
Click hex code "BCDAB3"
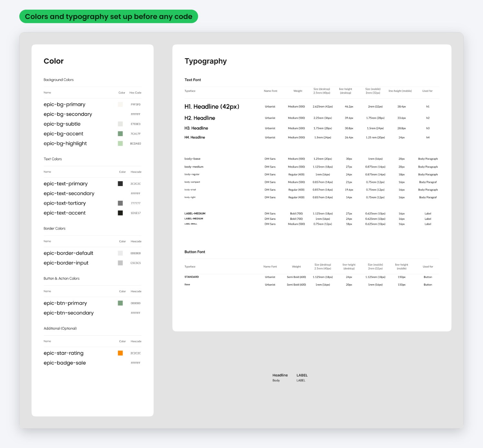(x=136, y=144)
